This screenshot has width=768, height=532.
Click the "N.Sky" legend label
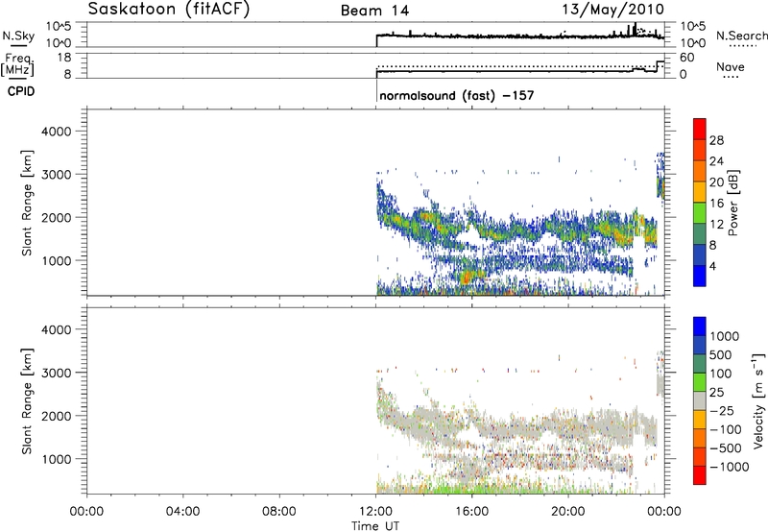click(x=18, y=36)
